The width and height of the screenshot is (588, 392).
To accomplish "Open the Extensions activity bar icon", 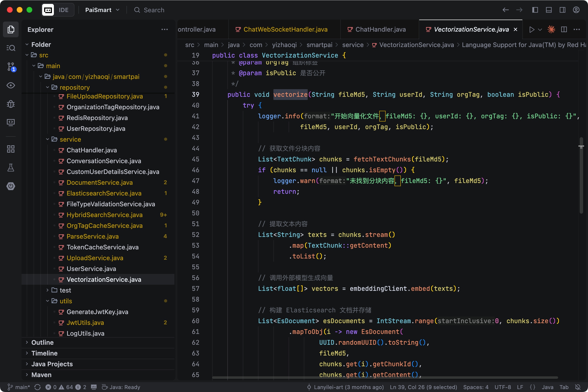I will (x=11, y=149).
